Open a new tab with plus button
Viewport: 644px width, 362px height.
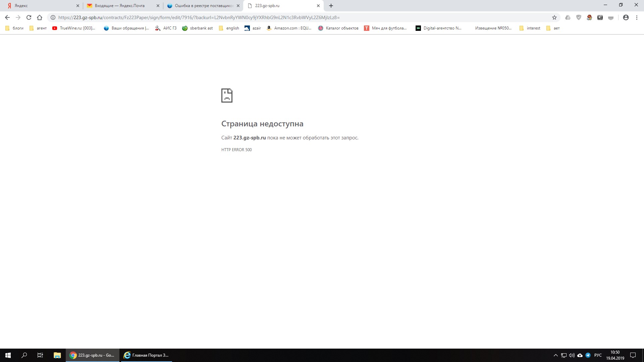[x=331, y=6]
